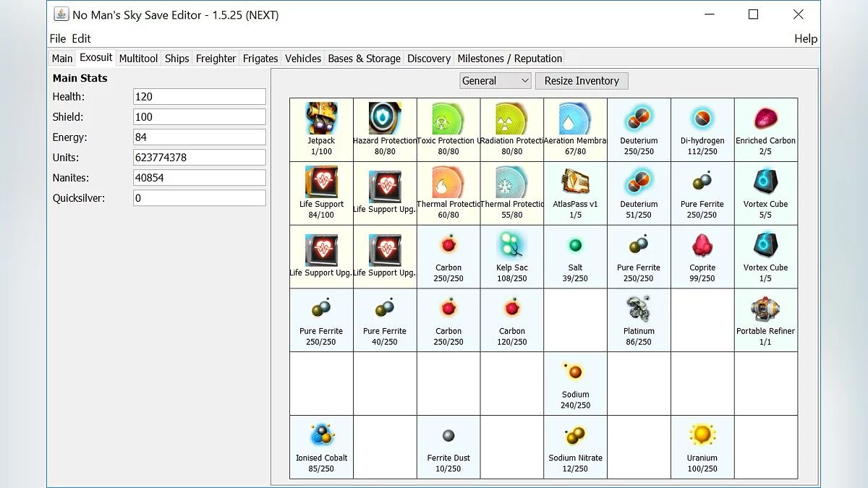Screen dimensions: 868x488
Task: Click the Platinum 86/250 icon
Action: (x=639, y=309)
